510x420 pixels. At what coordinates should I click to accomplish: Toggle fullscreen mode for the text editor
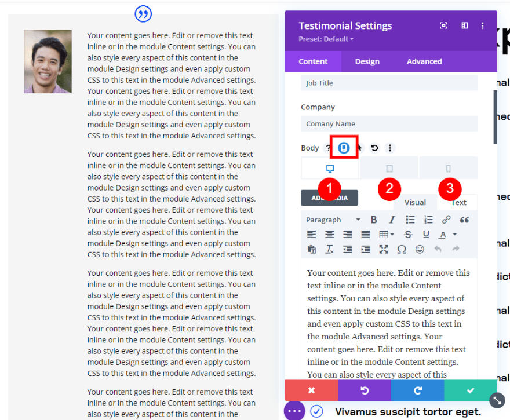point(384,249)
